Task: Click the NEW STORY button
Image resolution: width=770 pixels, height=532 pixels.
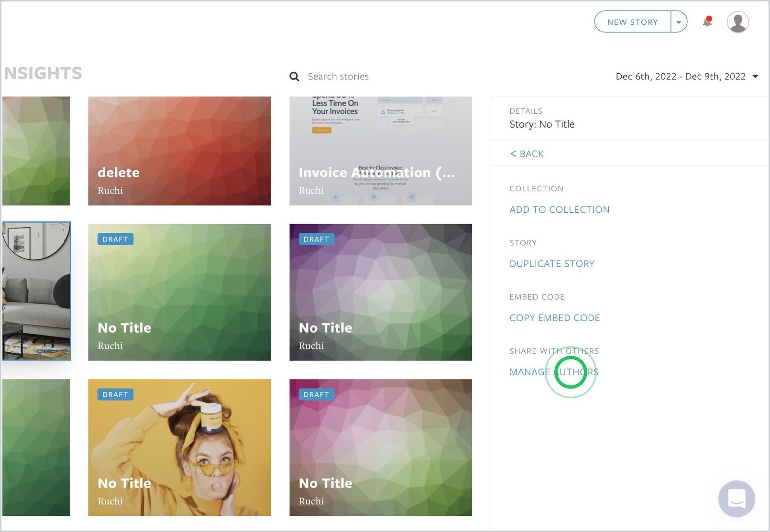Action: tap(632, 22)
